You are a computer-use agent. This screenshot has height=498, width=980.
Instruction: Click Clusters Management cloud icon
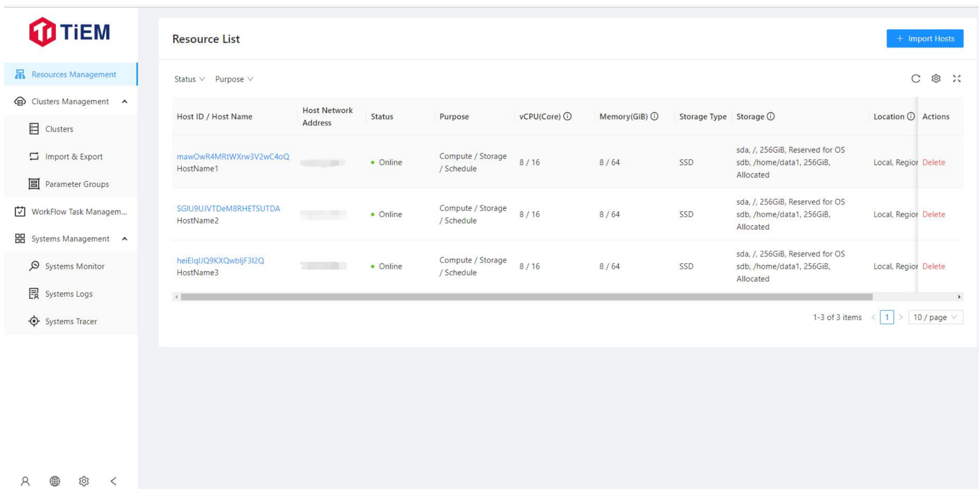[20, 102]
